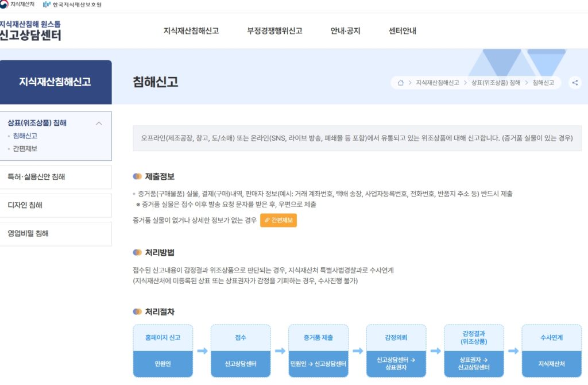Collapse the 상표(위조상품) 침해 chevron
Viewport: 588px width, 385px height.
click(99, 123)
